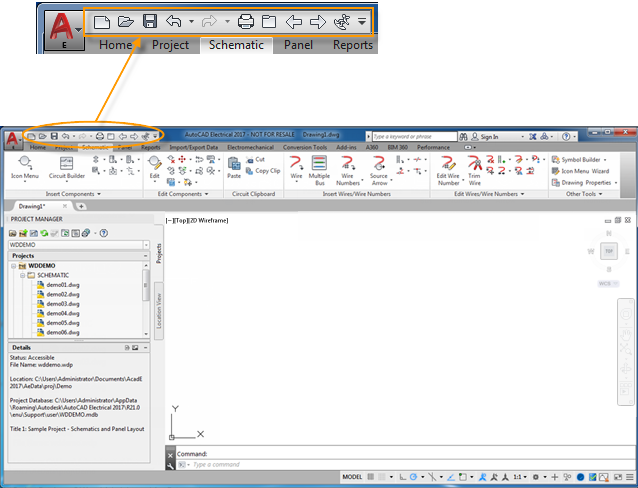Open the Help question mark icon
Viewport: 638px width, 488px height.
click(x=566, y=137)
